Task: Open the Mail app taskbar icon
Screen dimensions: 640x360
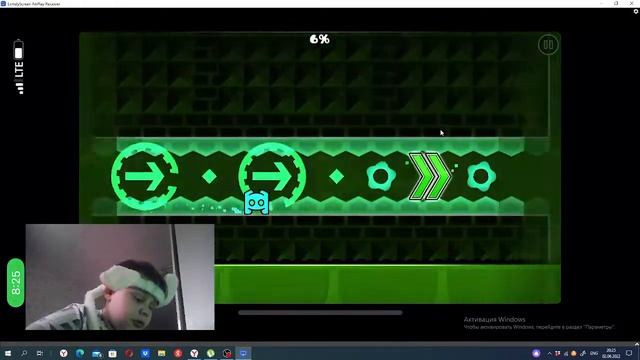Action: pos(96,353)
